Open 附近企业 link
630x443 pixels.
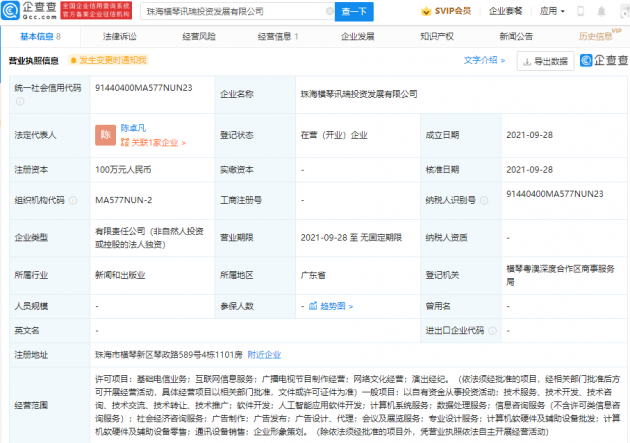click(x=264, y=355)
